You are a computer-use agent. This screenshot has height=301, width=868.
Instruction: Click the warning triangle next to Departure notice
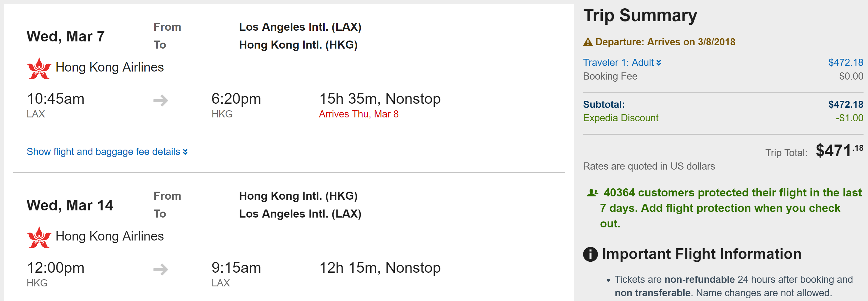(588, 42)
